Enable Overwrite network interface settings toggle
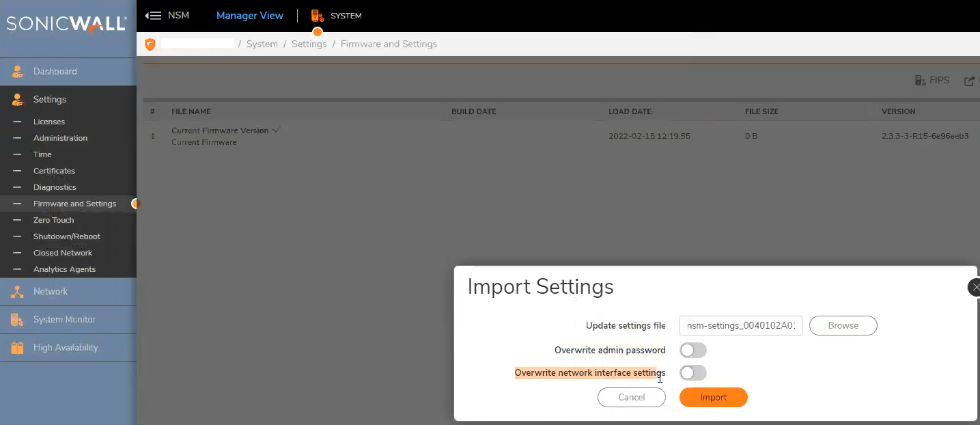The width and height of the screenshot is (980, 425). 692,373
